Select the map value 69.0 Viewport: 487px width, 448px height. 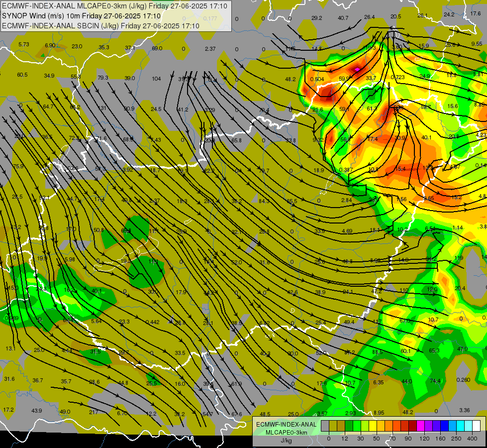click(157, 48)
